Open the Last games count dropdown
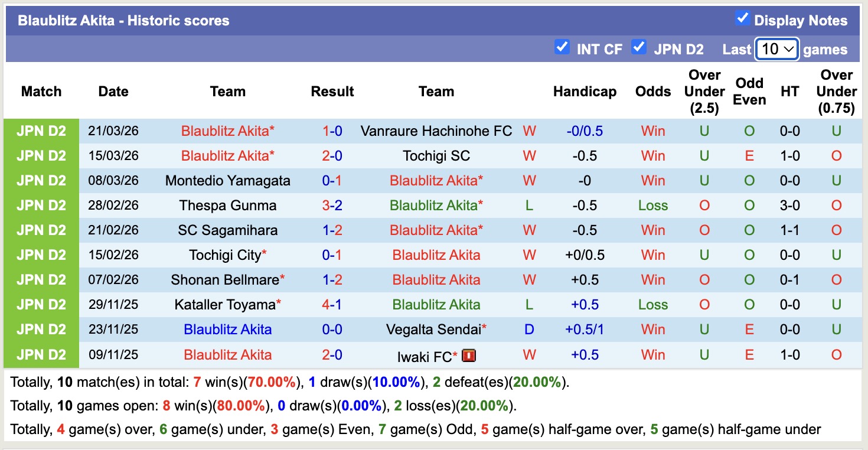 point(776,49)
